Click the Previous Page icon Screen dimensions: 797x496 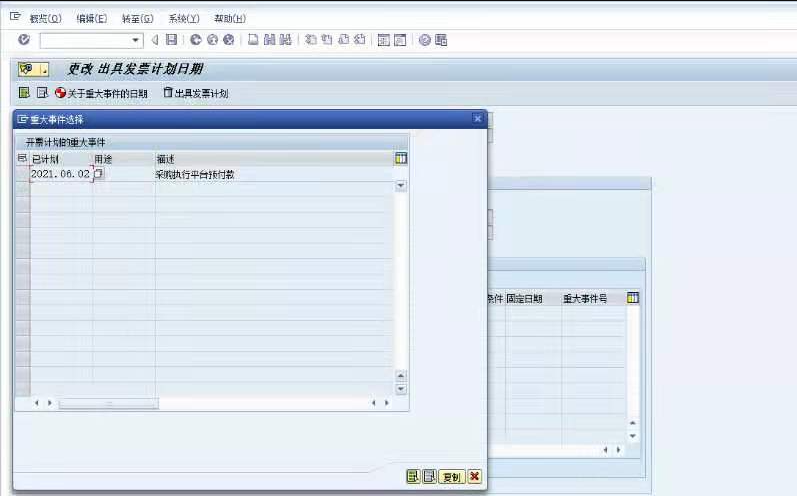point(327,40)
